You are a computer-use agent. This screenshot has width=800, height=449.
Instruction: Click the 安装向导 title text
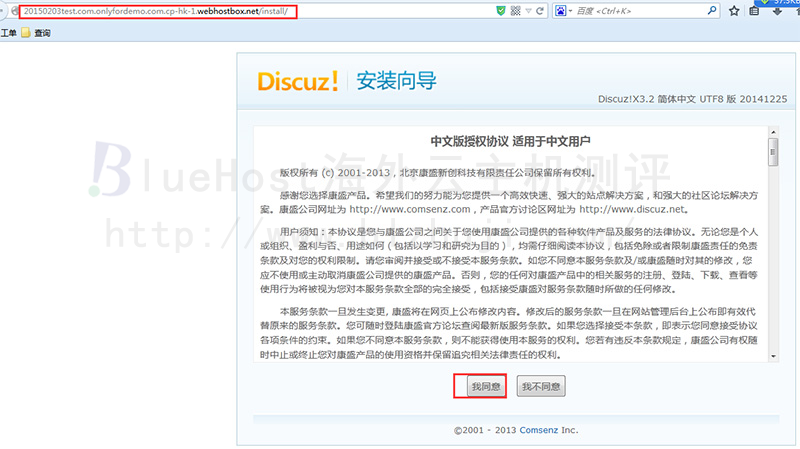[396, 81]
